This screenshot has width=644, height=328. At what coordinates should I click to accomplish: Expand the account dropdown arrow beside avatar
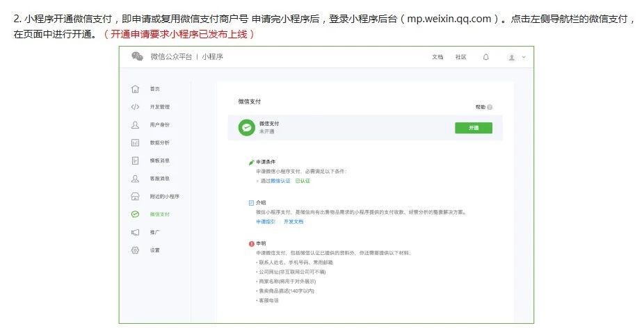(524, 57)
